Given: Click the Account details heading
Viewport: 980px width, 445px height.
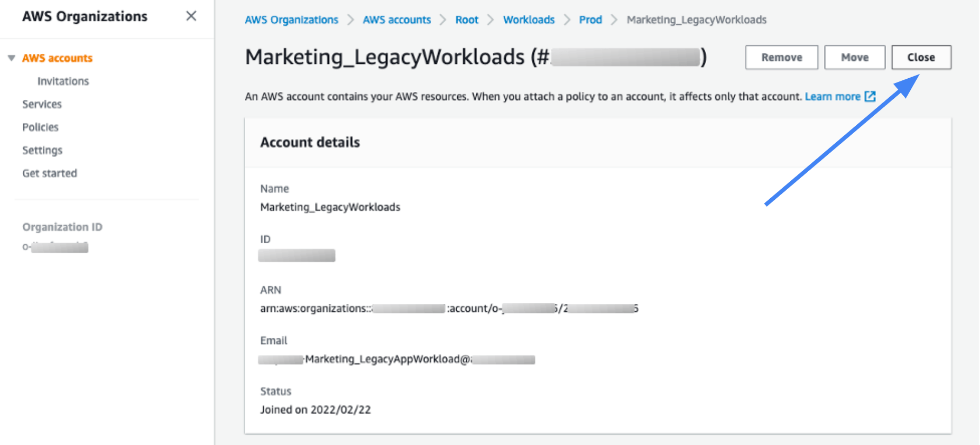Looking at the screenshot, I should pos(310,142).
